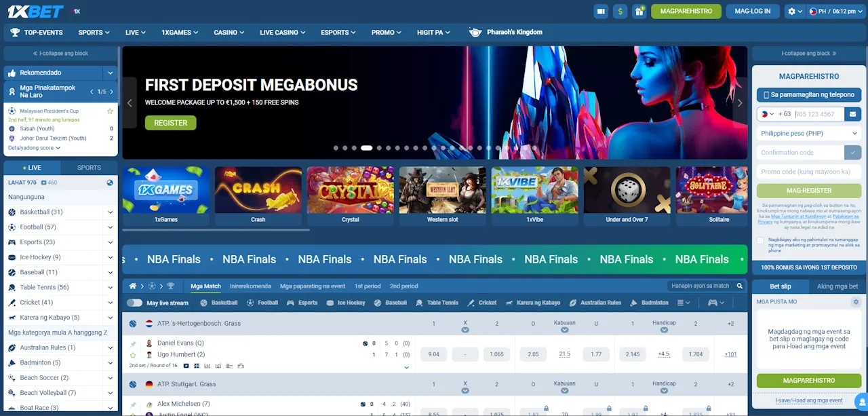Image resolution: width=868 pixels, height=416 pixels.
Task: Open bet slip settings gear
Action: (x=856, y=302)
